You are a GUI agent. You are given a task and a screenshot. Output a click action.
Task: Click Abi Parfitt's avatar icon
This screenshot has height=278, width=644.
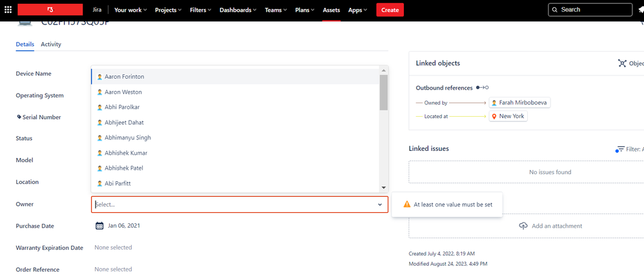[x=99, y=184]
